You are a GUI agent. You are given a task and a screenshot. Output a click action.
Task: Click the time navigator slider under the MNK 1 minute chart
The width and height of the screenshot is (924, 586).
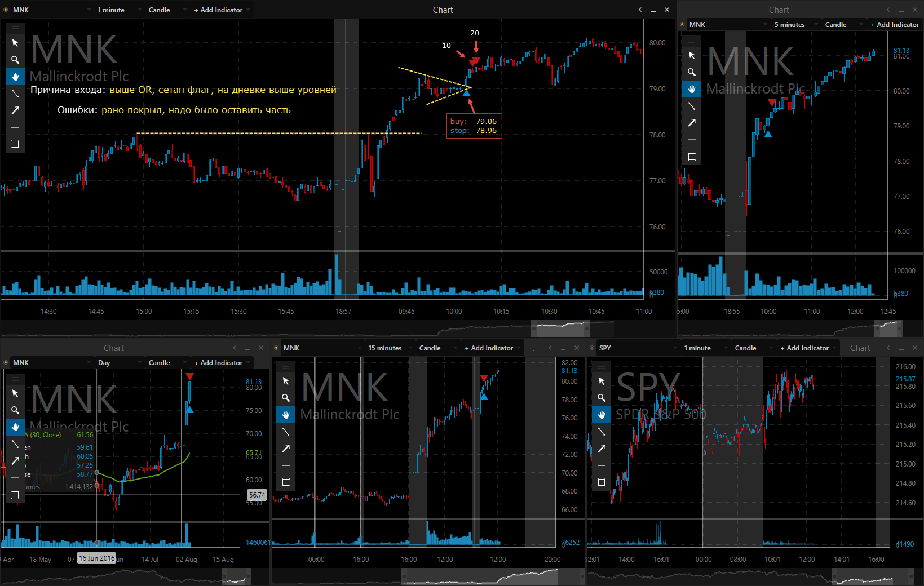click(x=560, y=327)
